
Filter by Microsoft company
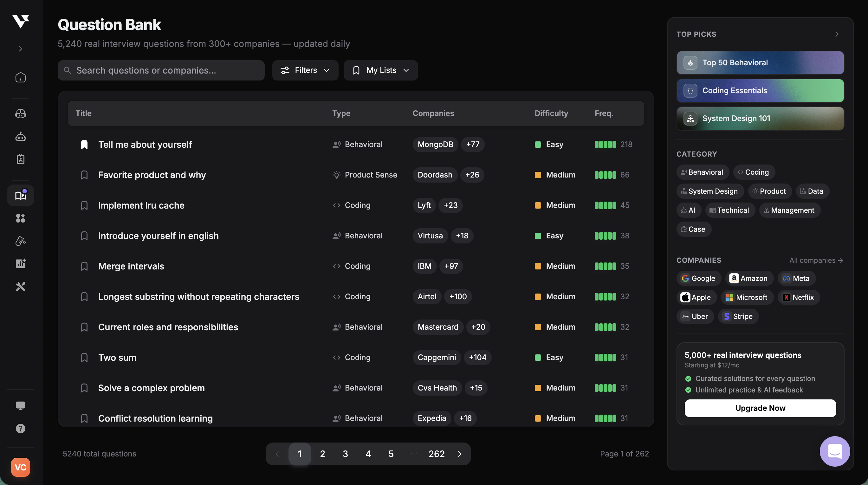point(747,297)
